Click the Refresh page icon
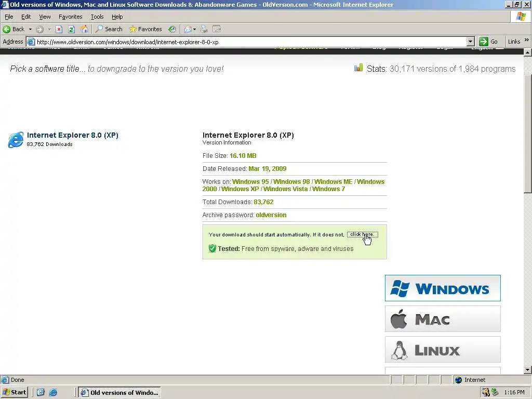The image size is (532, 399). coord(71,29)
